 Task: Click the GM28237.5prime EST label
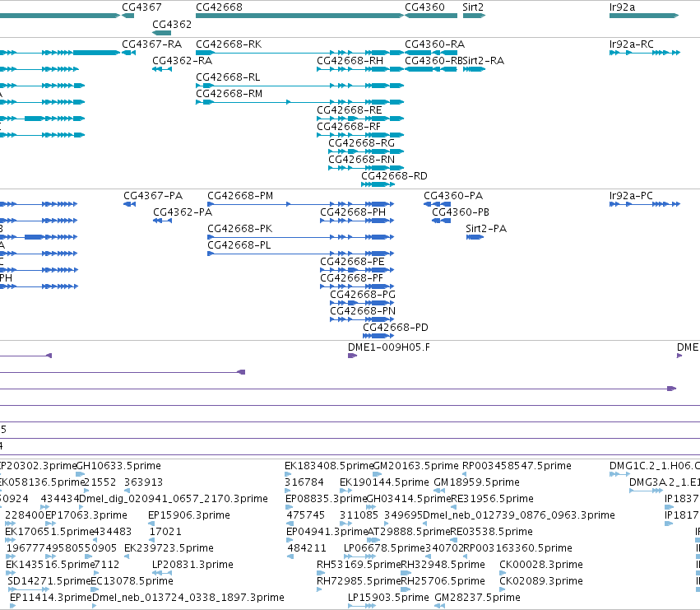point(477,598)
